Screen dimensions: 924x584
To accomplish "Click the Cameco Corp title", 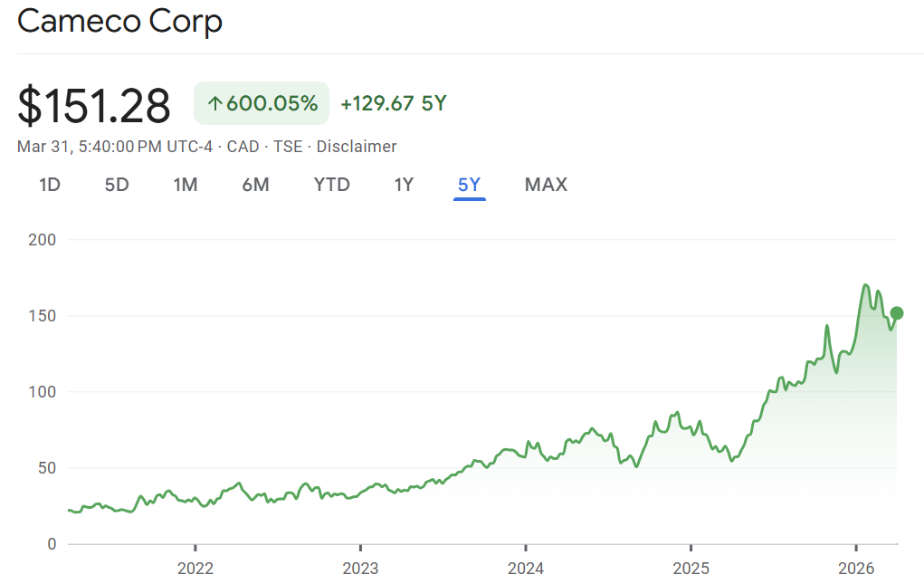I will tap(119, 22).
